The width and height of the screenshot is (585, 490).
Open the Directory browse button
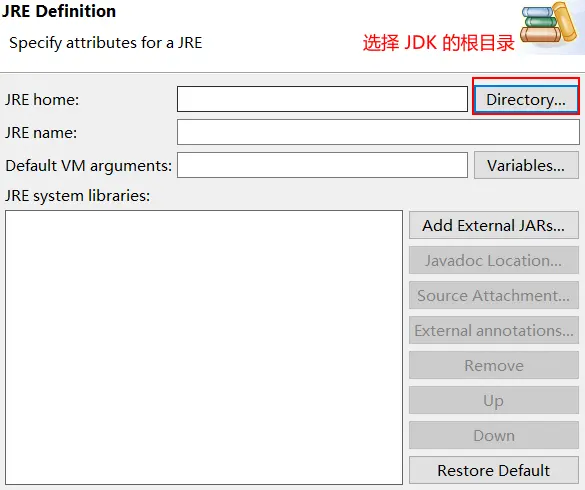[526, 99]
